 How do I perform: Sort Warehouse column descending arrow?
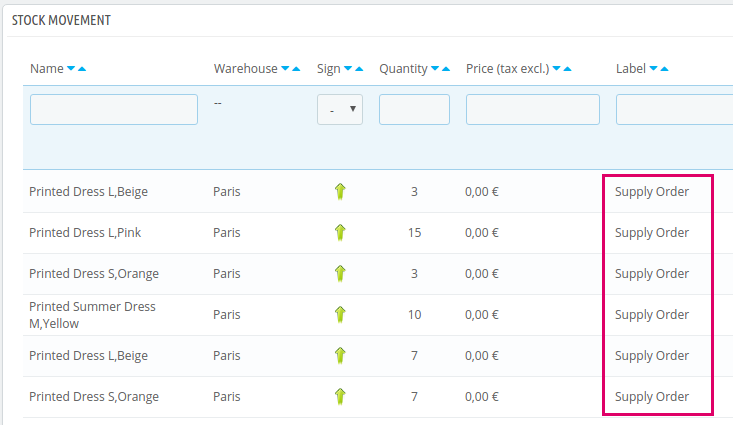(285, 69)
